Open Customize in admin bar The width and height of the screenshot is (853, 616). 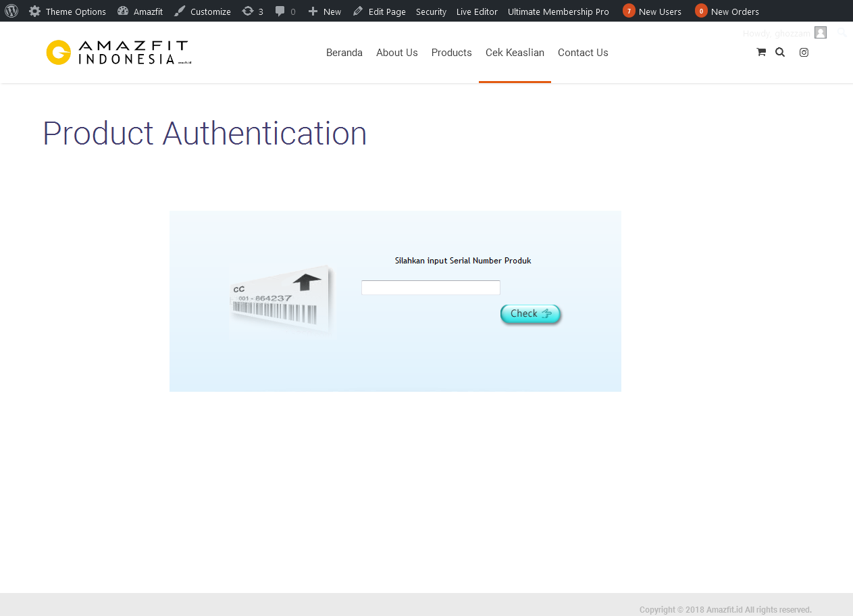pyautogui.click(x=202, y=11)
